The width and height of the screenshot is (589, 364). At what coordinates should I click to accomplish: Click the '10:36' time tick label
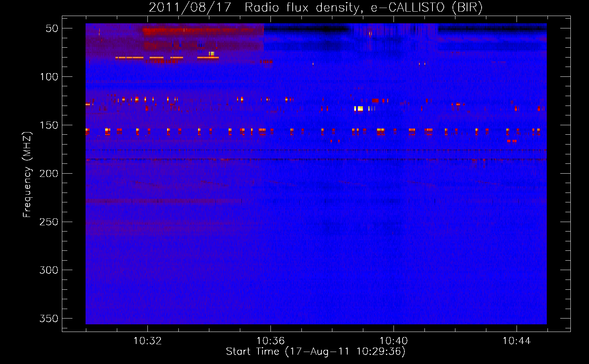point(270,341)
